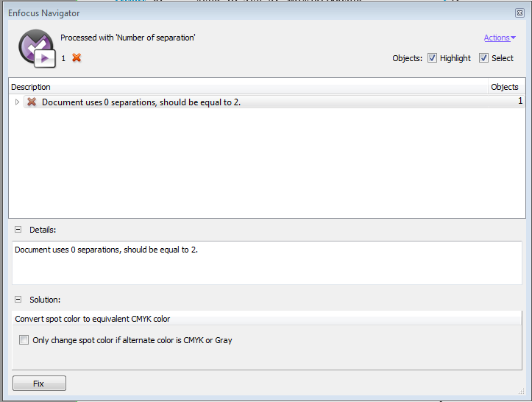Select 'Convert spot color to equivalent CMYK' solution
Image resolution: width=532 pixels, height=402 pixels.
266,319
